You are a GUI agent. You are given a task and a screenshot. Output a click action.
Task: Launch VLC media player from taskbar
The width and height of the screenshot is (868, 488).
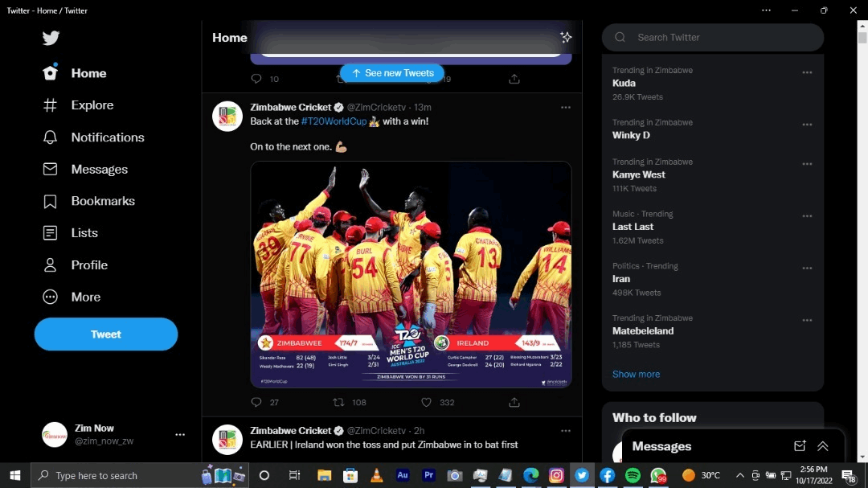(x=376, y=475)
